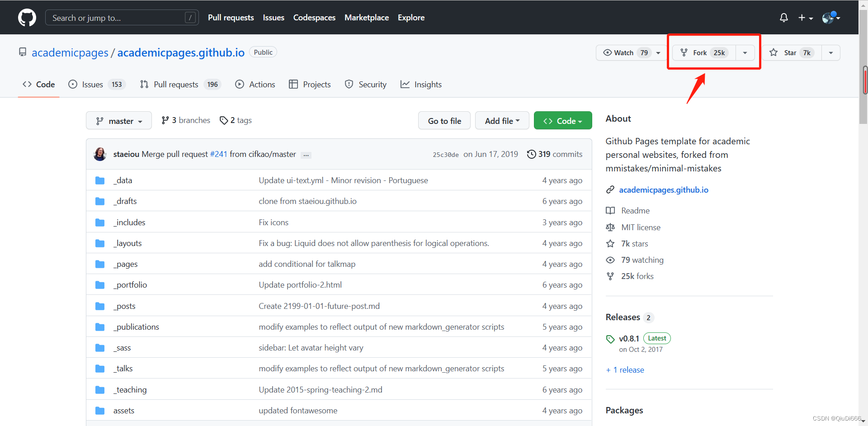Expand the Star lists dropdown arrow
The image size is (868, 426).
click(831, 53)
